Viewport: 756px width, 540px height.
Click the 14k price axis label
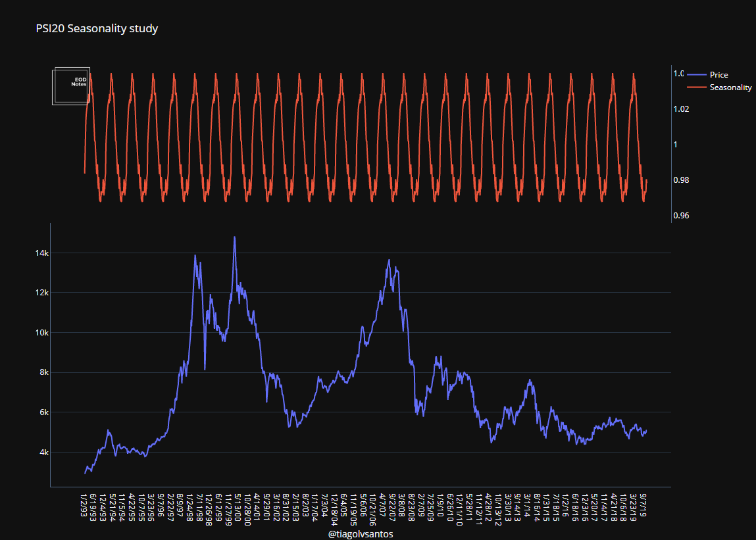pyautogui.click(x=41, y=253)
